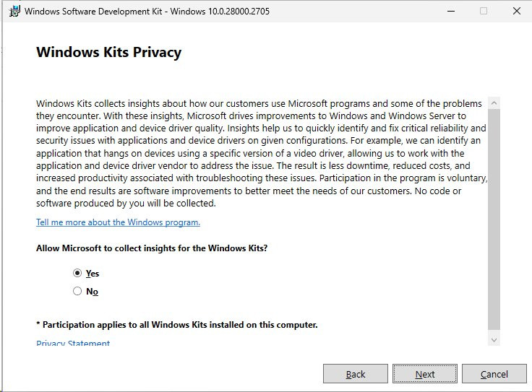Click the privacy description paragraph
Screen dimensions: 532x392
[x=262, y=153]
